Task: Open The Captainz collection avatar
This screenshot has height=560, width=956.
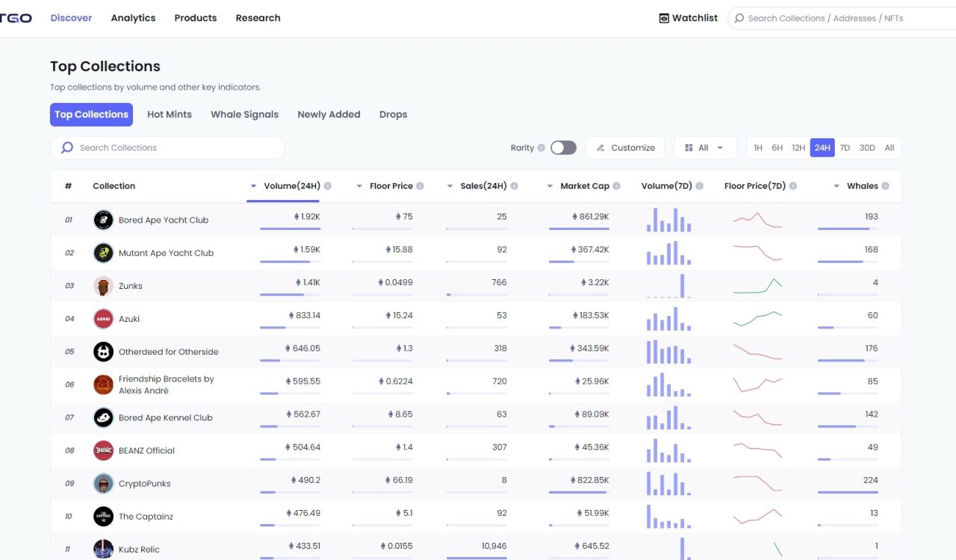Action: (x=103, y=516)
